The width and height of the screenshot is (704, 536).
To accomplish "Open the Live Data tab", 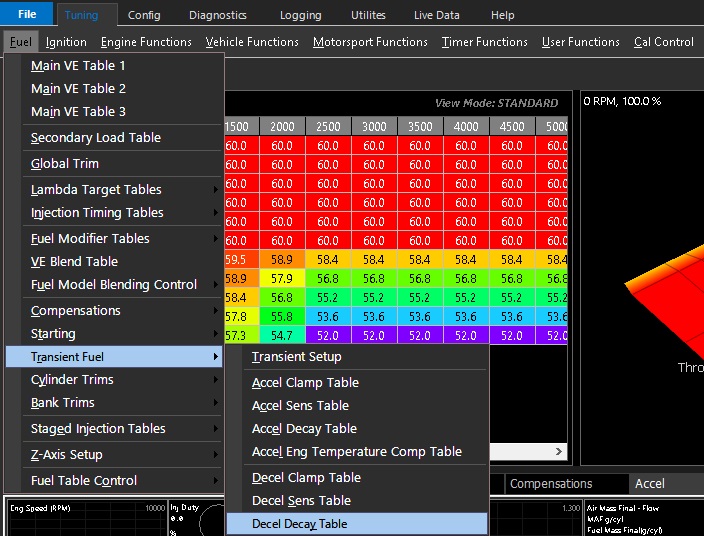I will (436, 15).
